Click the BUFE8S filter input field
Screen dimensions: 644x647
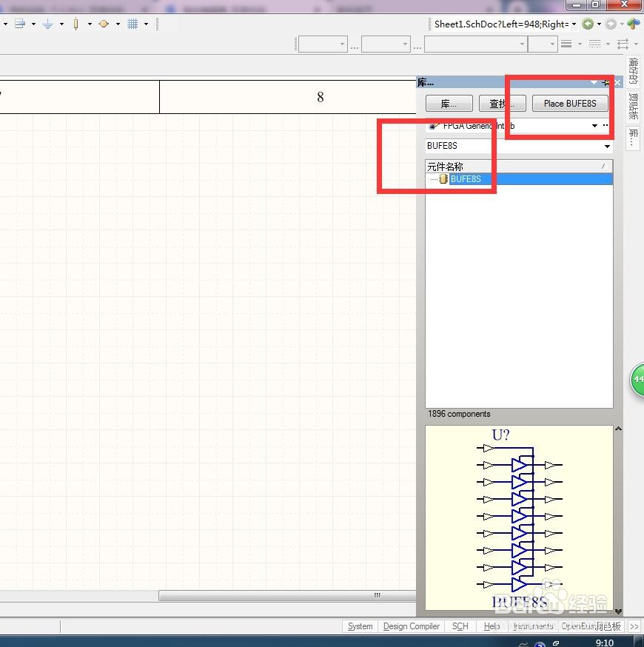point(514,146)
